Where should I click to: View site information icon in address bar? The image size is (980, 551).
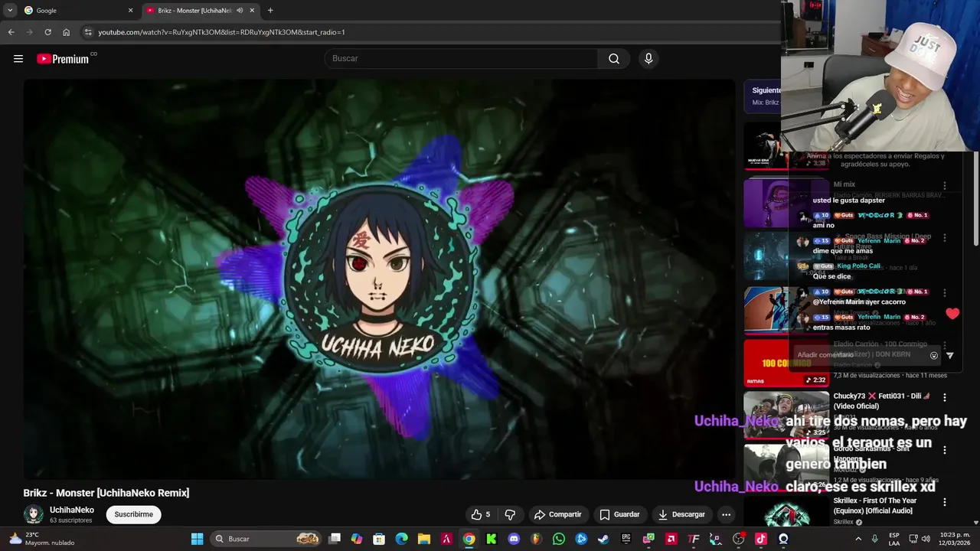coord(88,32)
